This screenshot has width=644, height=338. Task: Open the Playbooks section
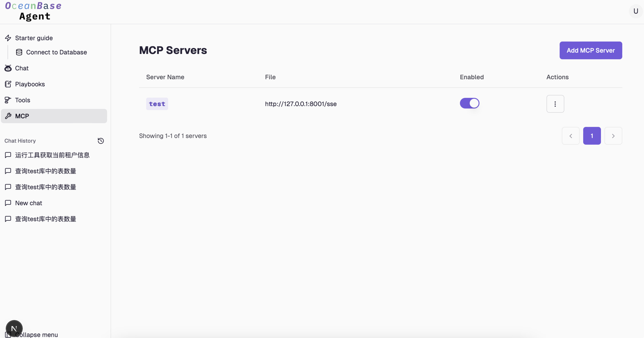(54, 84)
